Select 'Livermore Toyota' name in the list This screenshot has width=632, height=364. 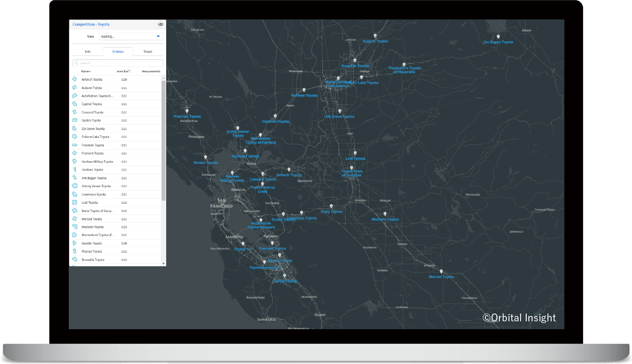[94, 195]
